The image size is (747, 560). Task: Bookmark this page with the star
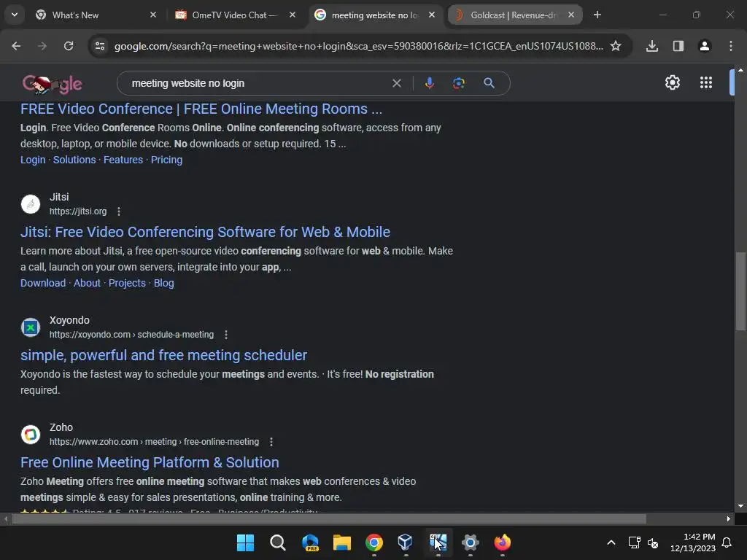click(616, 46)
